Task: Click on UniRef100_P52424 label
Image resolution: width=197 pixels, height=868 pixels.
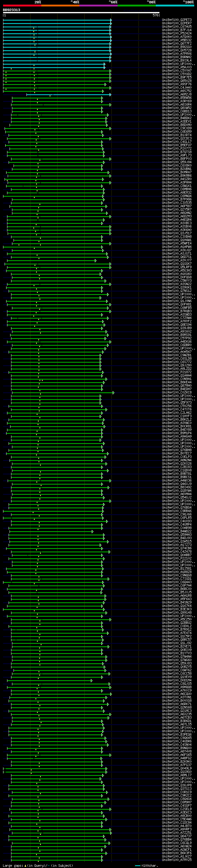Action: pos(177,34)
